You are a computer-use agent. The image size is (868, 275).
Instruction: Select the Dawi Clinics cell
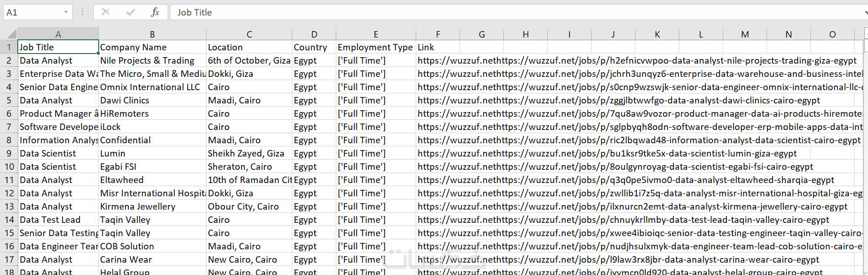(152, 100)
